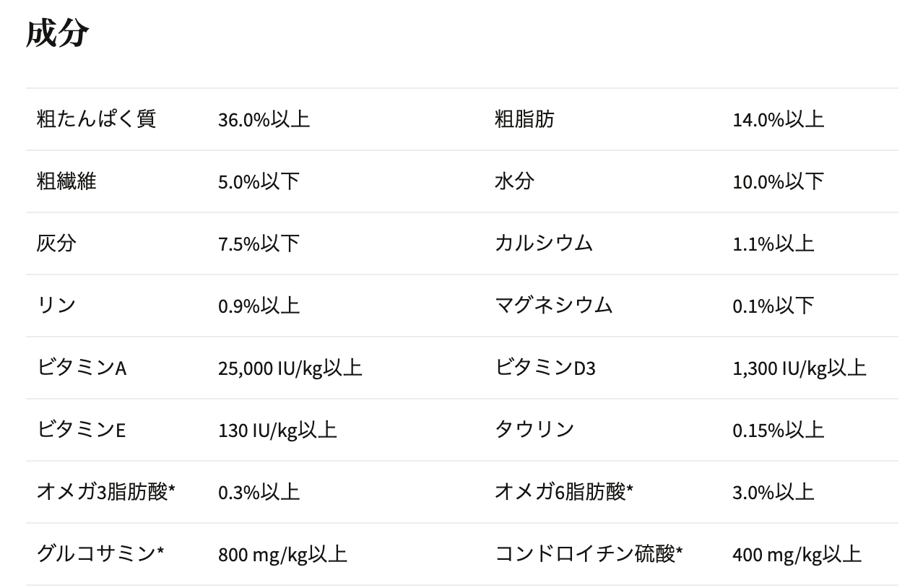Click the グルコサミン* label

[100, 554]
